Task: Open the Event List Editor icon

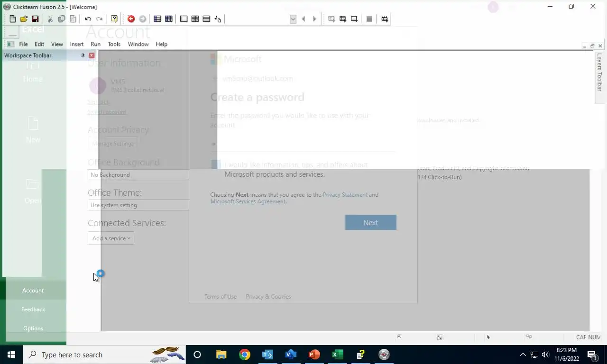Action: [206, 19]
